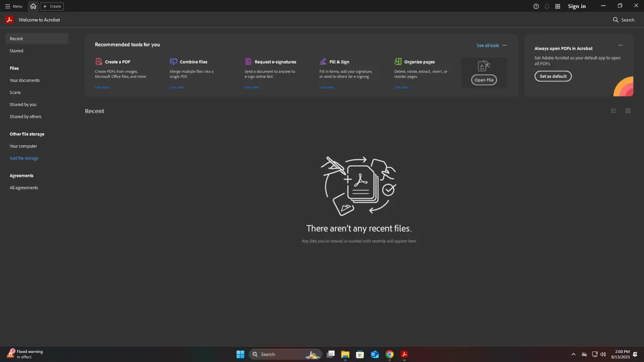The image size is (644, 362).
Task: Switch Recent to list view
Action: click(613, 111)
